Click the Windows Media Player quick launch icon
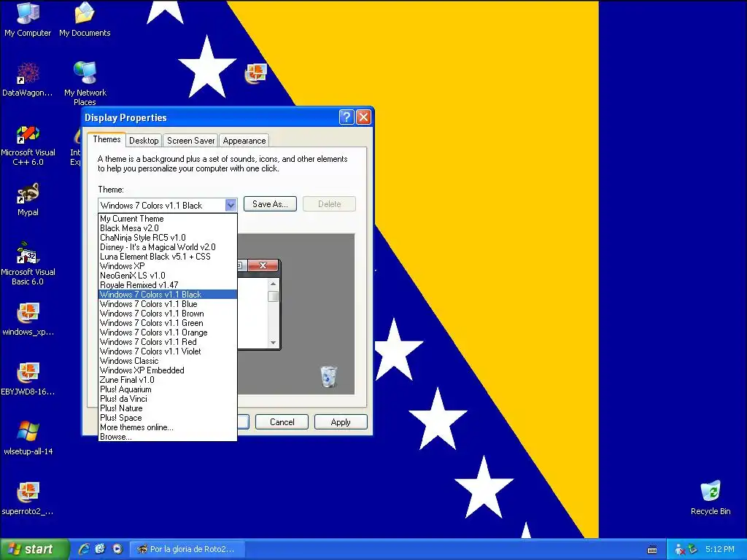The image size is (747, 560). (117, 549)
